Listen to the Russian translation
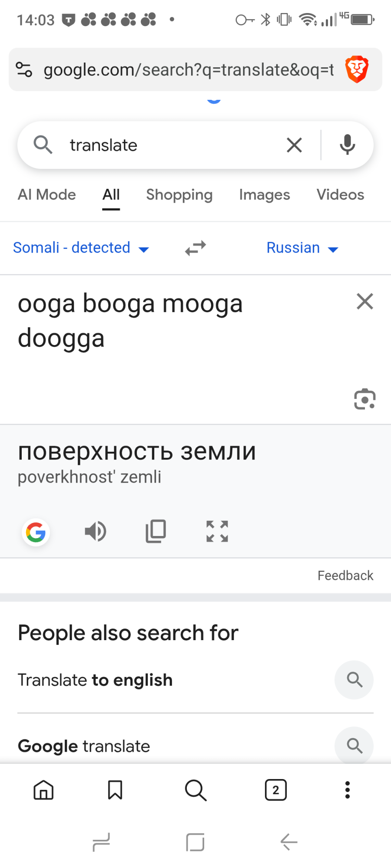This screenshot has width=391, height=868. (96, 531)
